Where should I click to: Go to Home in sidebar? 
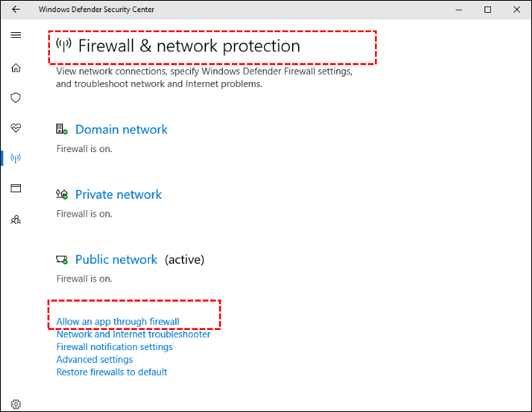[15, 68]
